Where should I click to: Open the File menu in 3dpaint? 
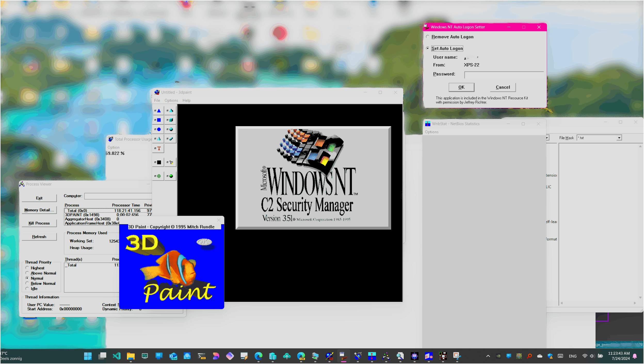tap(157, 101)
